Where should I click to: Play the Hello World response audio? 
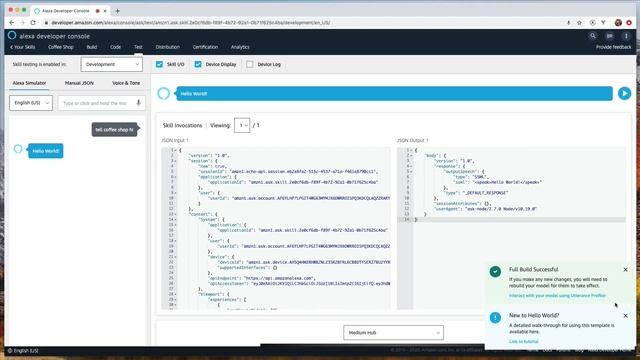pos(624,93)
